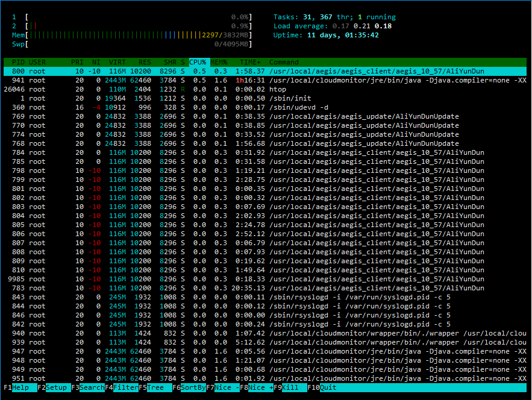Viewport: 532px width, 400px height.
Task: Click the Command column header
Action: pos(284,62)
